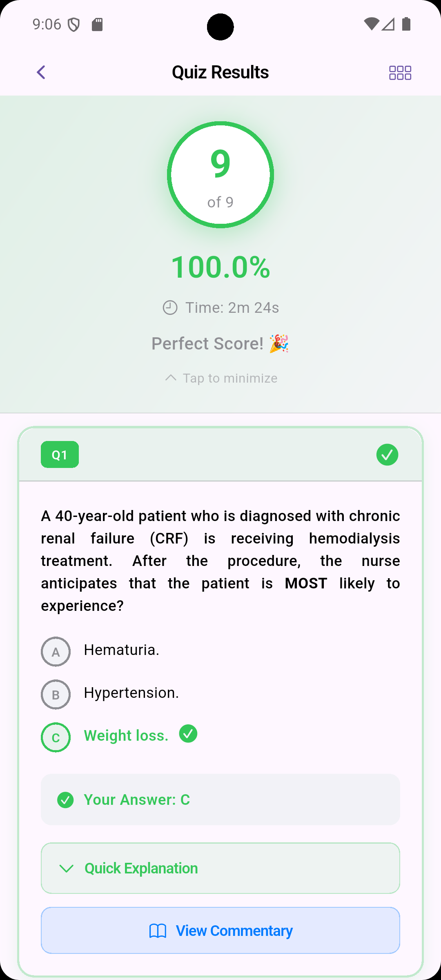Open the question grid overview icon

pyautogui.click(x=400, y=73)
